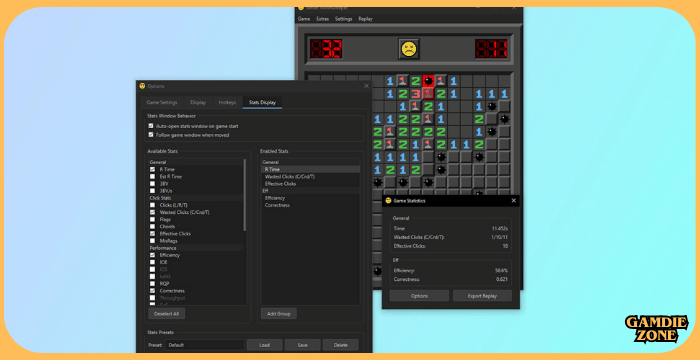Screen dimensions: 700x360
Task: Click the Minesweeper window title bar icon
Action: click(301, 8)
